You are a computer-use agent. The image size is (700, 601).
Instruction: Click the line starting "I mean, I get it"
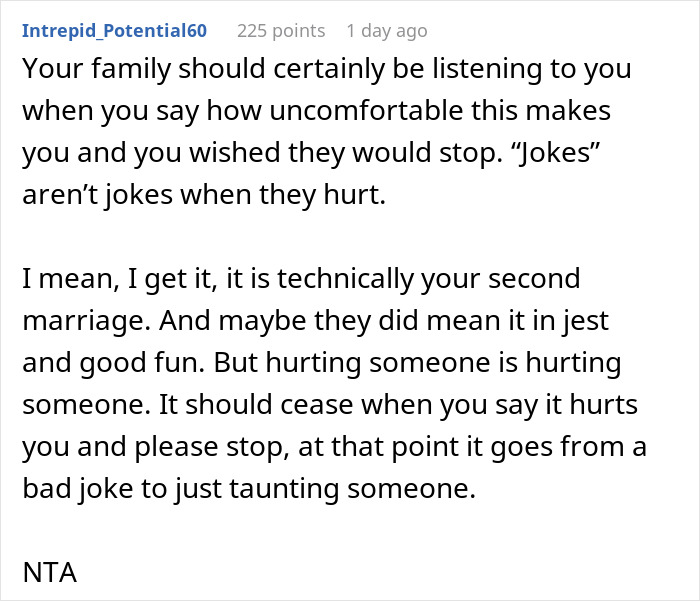300,278
